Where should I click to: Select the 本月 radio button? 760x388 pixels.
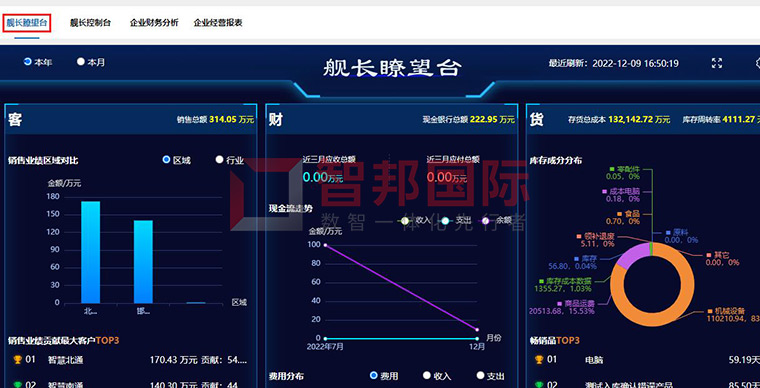point(80,62)
